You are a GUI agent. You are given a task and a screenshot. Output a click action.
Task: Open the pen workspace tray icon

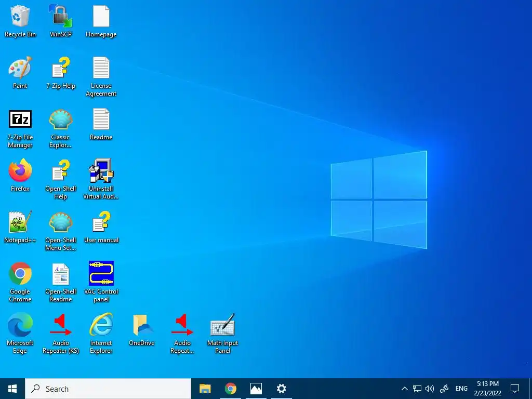445,389
